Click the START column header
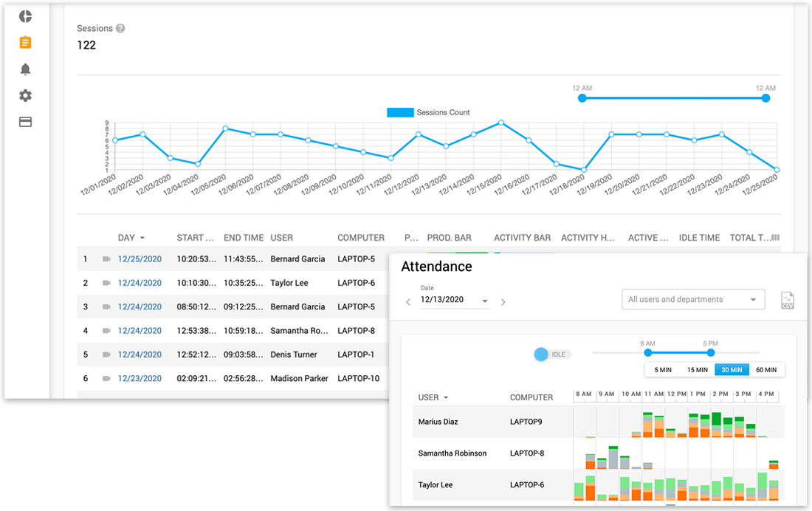This screenshot has height=511, width=812. point(195,238)
